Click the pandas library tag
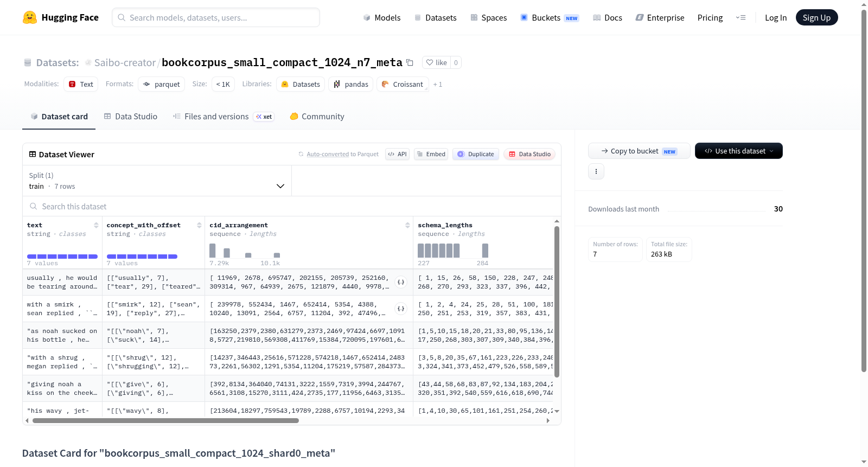 [x=350, y=84]
